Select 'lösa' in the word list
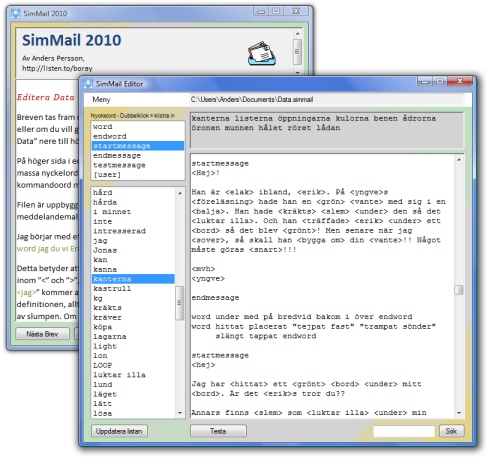This screenshot has height=457, width=486. pyautogui.click(x=133, y=413)
